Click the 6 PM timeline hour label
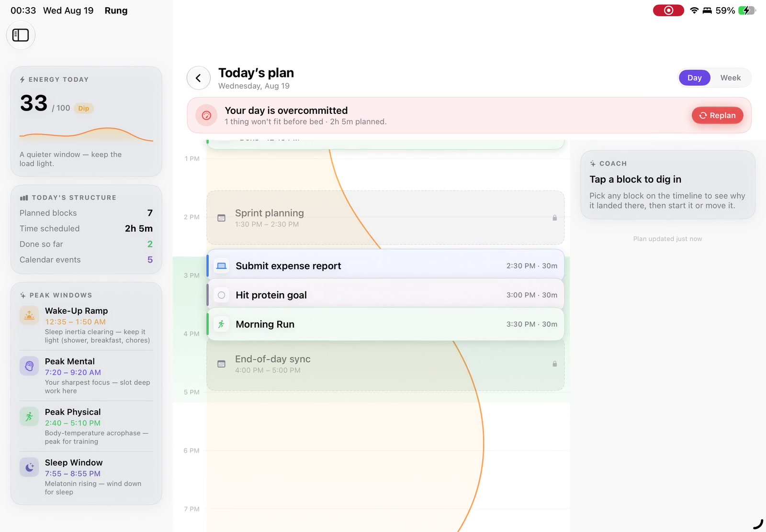This screenshot has height=532, width=766. 191,451
